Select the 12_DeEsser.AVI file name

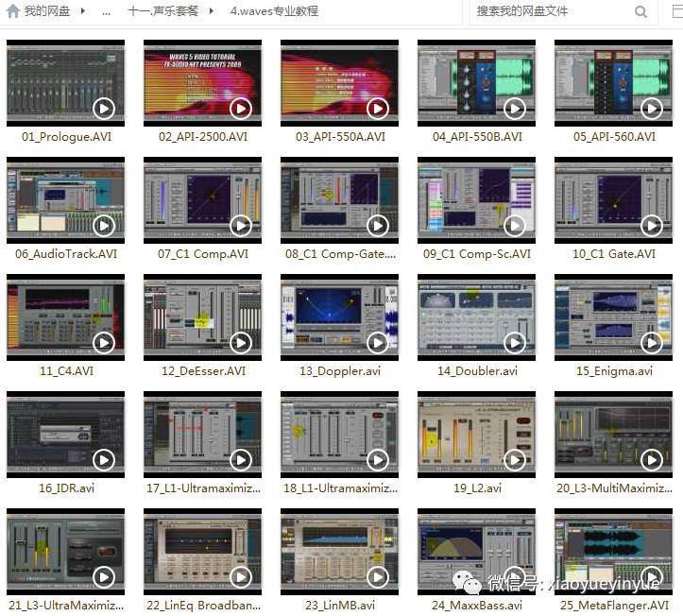[203, 371]
